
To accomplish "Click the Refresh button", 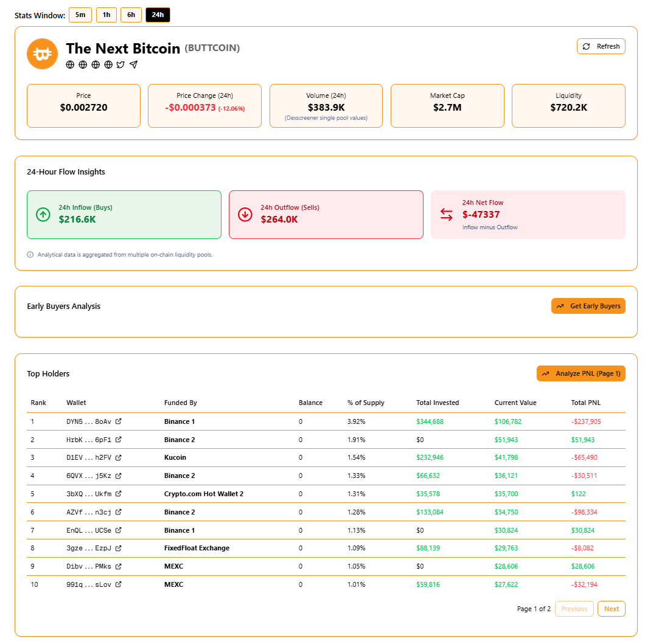I will [601, 46].
